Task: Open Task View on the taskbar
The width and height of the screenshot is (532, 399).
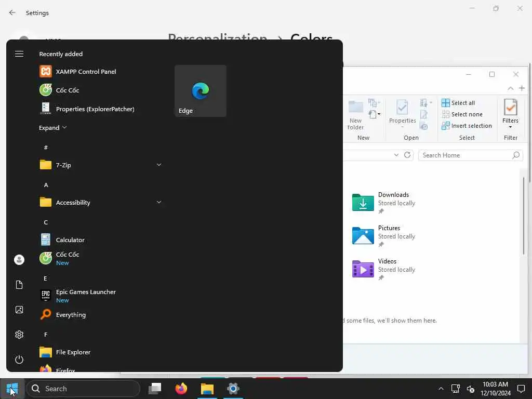Action: pyautogui.click(x=155, y=389)
